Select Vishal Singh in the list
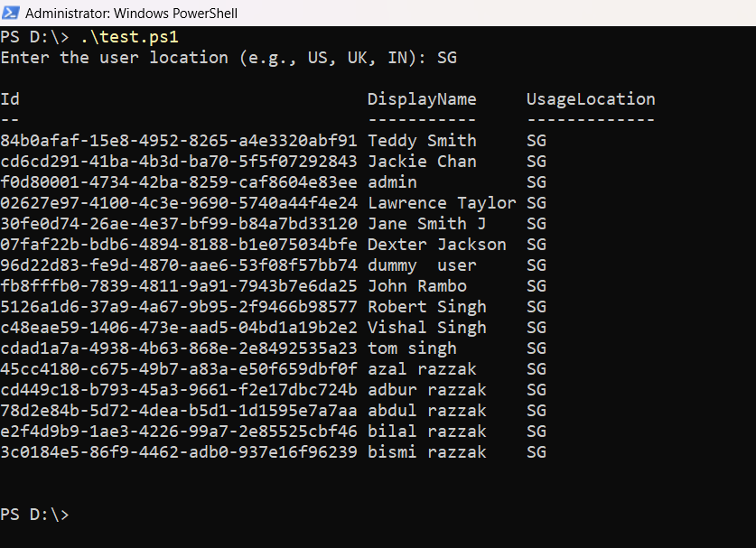This screenshot has width=756, height=548. tap(426, 328)
